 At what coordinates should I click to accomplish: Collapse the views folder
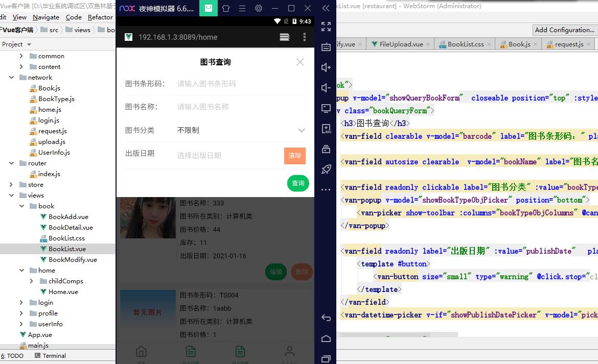pos(11,196)
